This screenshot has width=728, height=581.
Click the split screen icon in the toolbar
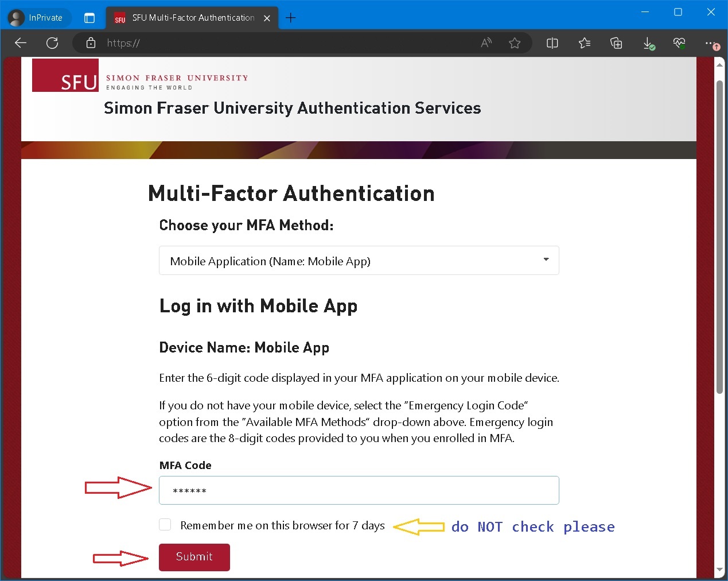click(552, 43)
